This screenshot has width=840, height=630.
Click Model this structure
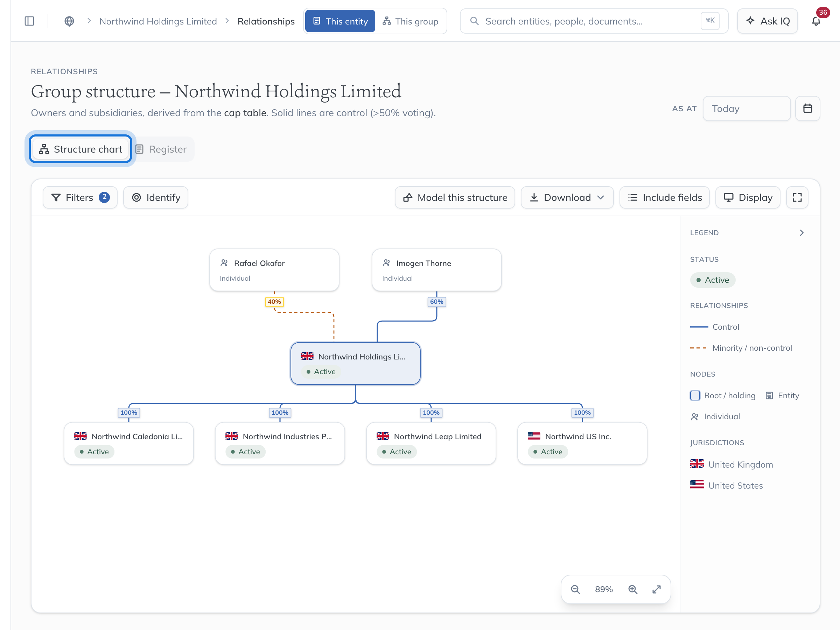(x=455, y=197)
